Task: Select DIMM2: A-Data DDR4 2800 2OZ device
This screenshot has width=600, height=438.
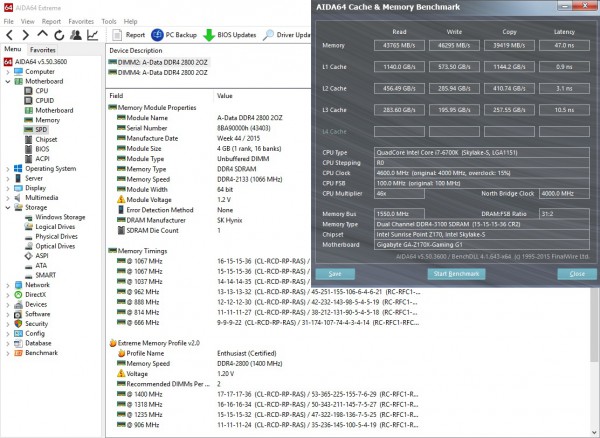Action: click(158, 62)
